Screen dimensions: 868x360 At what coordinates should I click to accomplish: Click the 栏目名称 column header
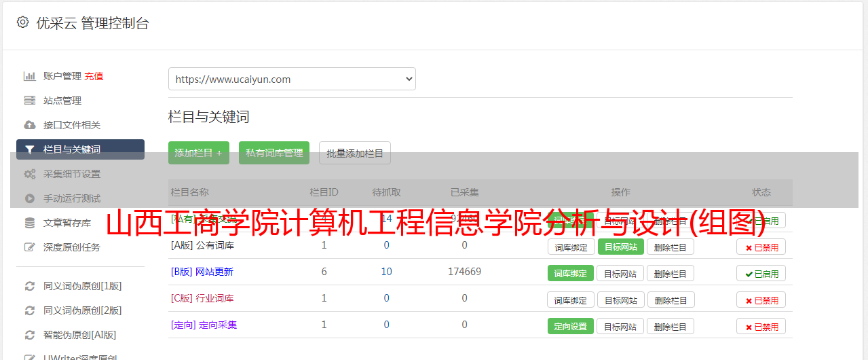click(189, 192)
